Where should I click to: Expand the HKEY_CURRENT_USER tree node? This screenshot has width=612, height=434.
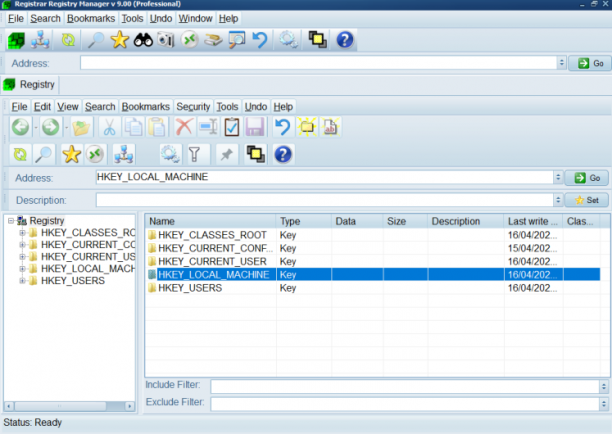click(x=22, y=257)
